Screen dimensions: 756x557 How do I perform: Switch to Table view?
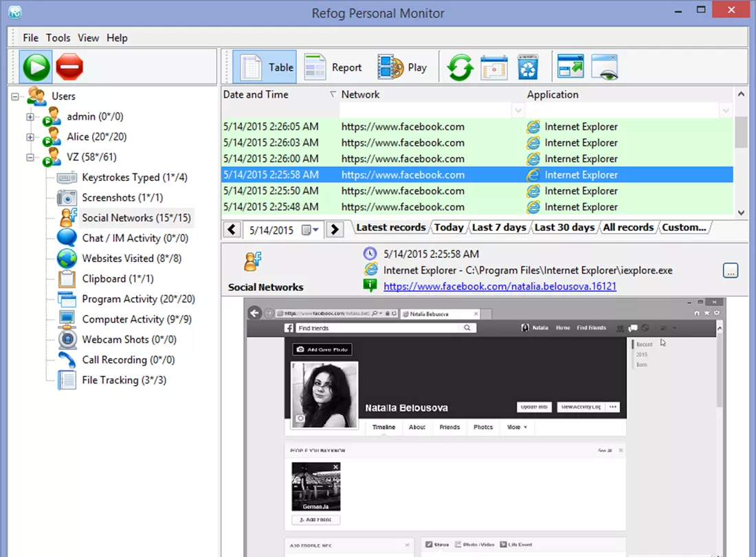coord(265,67)
